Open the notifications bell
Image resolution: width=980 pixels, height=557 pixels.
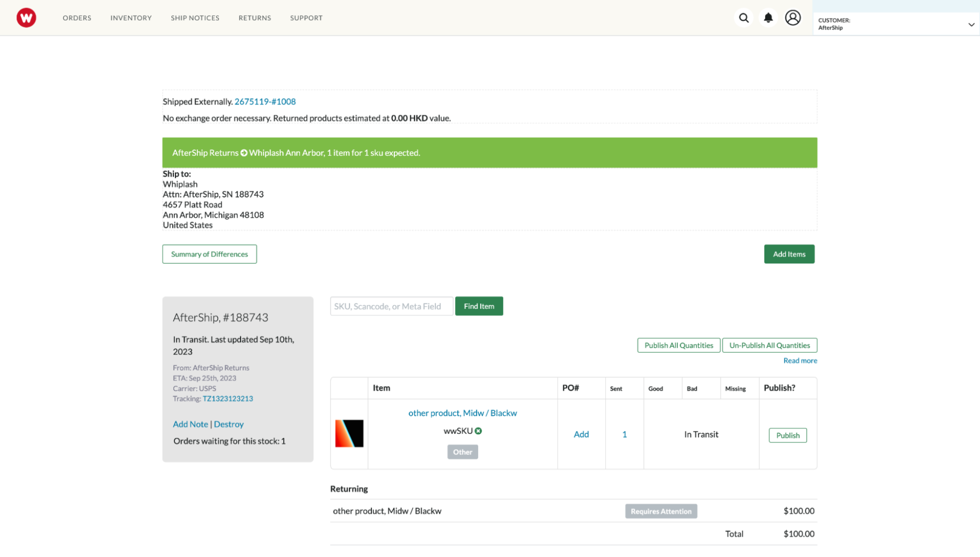768,18
